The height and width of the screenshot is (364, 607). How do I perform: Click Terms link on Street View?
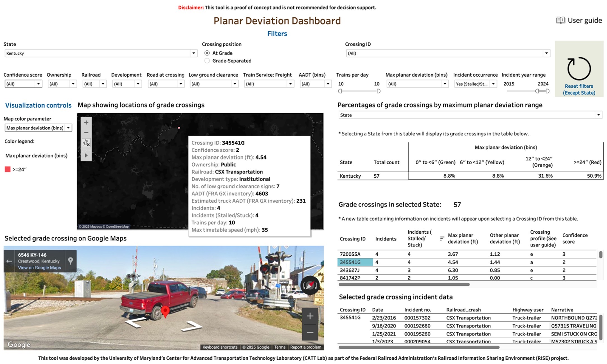(x=280, y=347)
